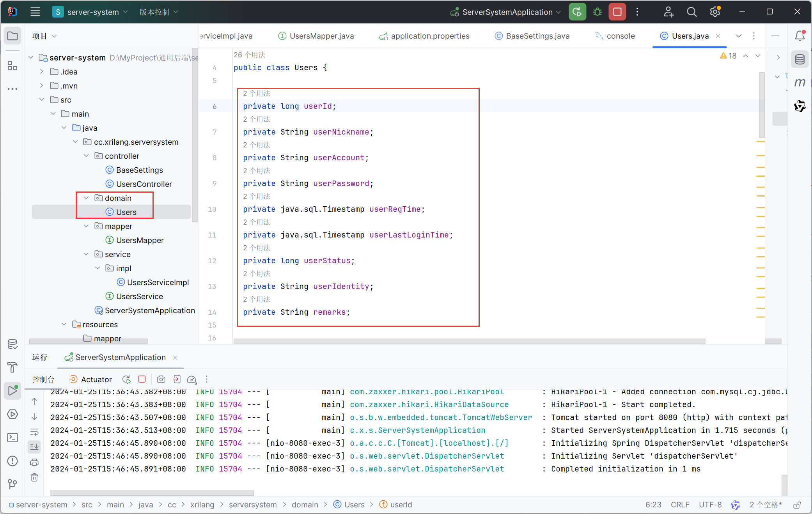The width and height of the screenshot is (812, 514).
Task: Open the Notifications bell icon
Action: click(800, 36)
